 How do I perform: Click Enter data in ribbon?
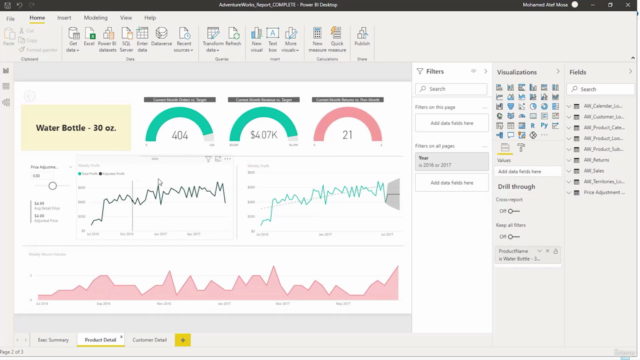click(142, 40)
